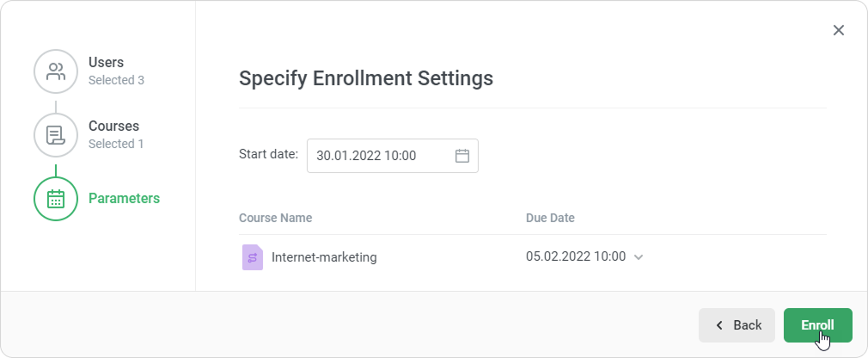Viewport: 868px width, 358px height.
Task: Expand the due date chevron dropdown
Action: (x=639, y=257)
